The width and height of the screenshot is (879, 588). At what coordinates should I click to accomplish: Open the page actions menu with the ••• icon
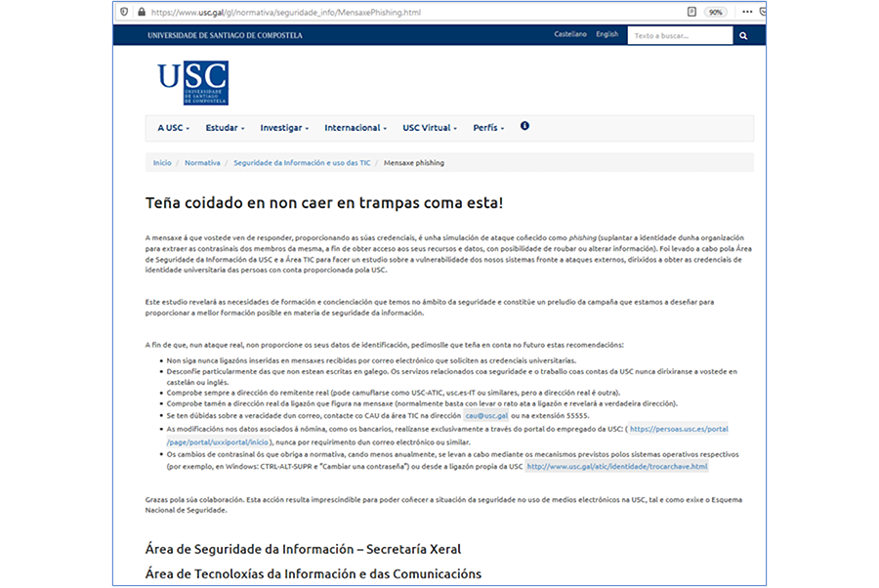[x=747, y=13]
